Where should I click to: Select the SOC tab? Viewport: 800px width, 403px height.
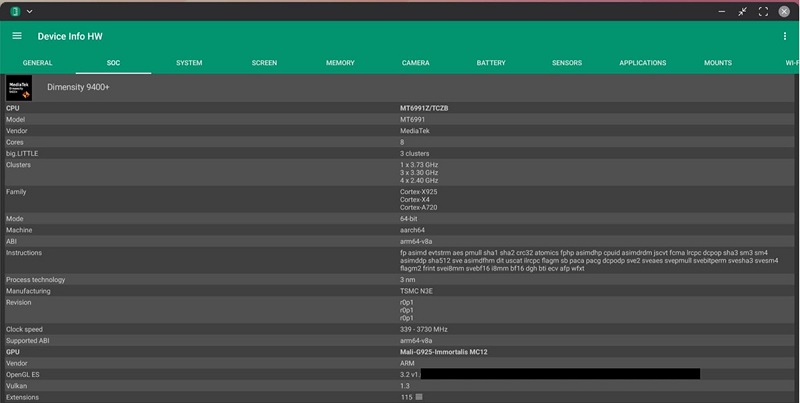[113, 63]
